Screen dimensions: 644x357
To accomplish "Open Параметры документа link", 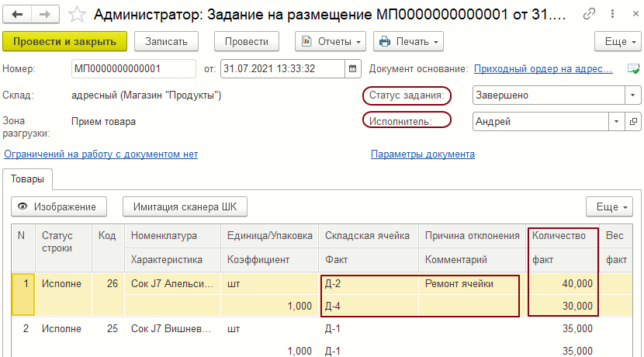I will point(423,154).
